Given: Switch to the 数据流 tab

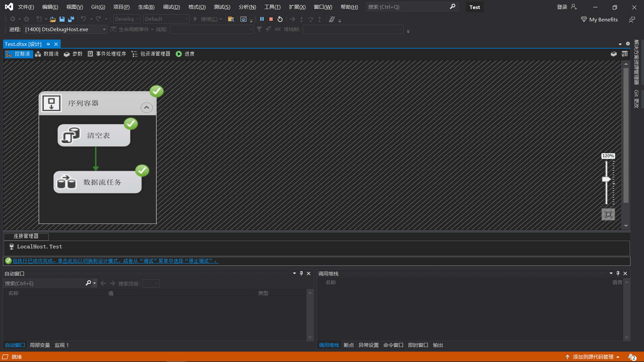Looking at the screenshot, I should pos(47,54).
